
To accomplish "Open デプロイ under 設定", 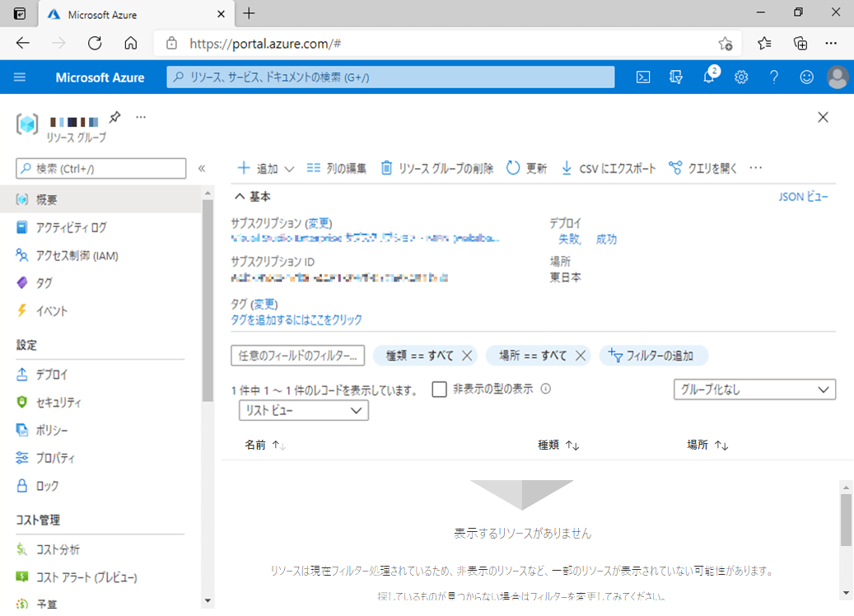I will pyautogui.click(x=100, y=375).
